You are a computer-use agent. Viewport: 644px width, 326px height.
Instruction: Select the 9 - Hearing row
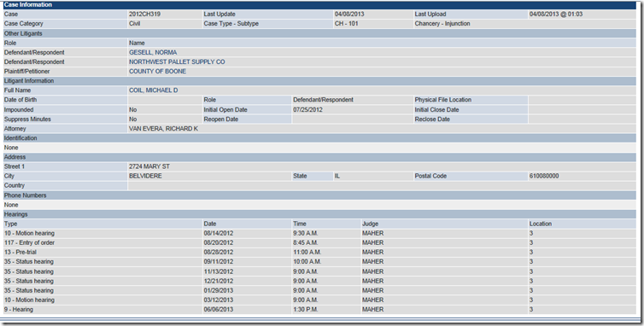pos(320,310)
